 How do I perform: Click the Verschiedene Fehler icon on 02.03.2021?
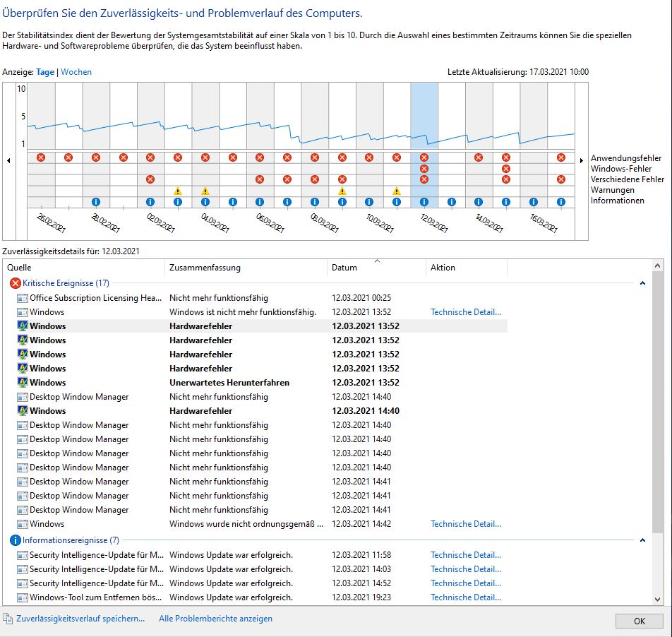point(150,179)
